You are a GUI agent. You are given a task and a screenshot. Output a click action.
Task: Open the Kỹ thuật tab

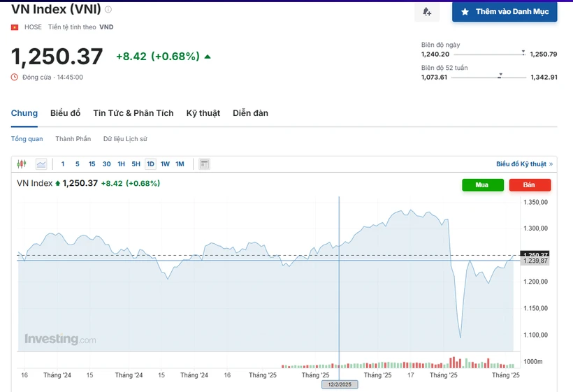(x=203, y=113)
